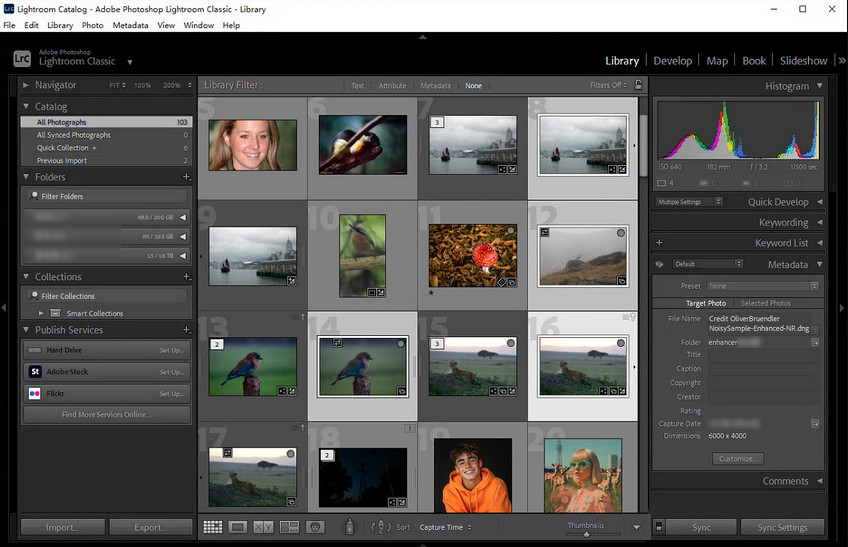Viewport: 848px width, 547px height.
Task: Open the identity plate dropdown arrow
Action: tap(130, 62)
